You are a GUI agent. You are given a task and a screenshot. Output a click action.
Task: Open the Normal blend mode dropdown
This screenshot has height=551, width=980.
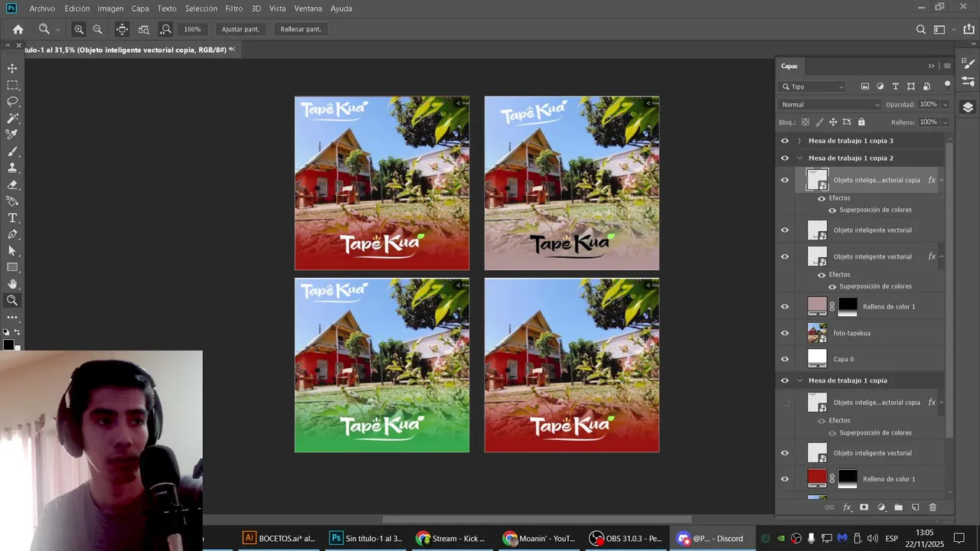pos(830,105)
